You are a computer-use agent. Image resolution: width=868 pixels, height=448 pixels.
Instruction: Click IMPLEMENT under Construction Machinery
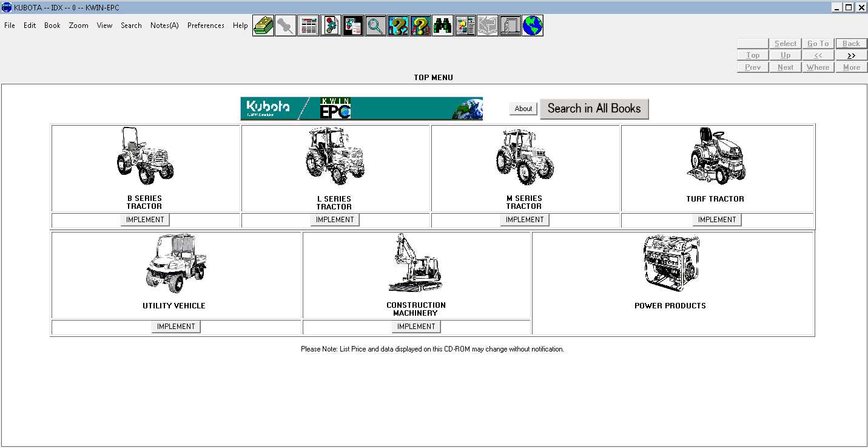[416, 327]
